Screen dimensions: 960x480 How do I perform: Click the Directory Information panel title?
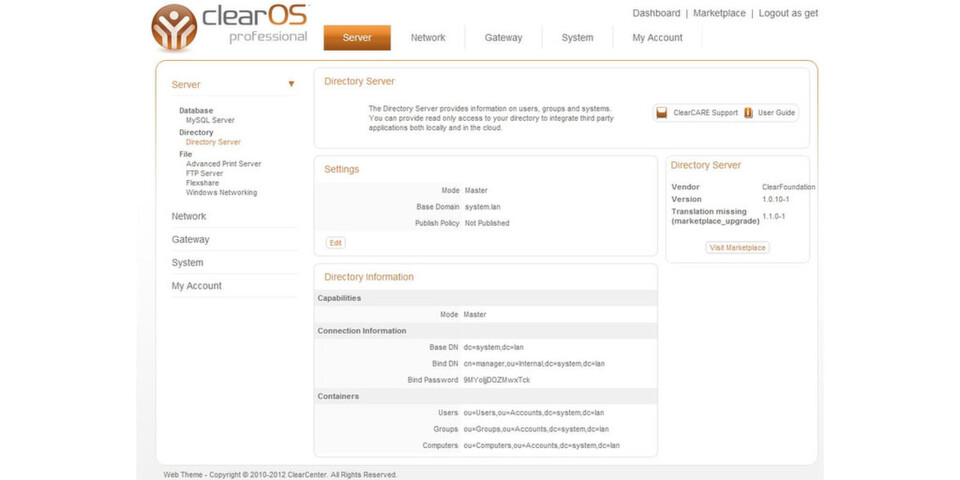tap(369, 277)
